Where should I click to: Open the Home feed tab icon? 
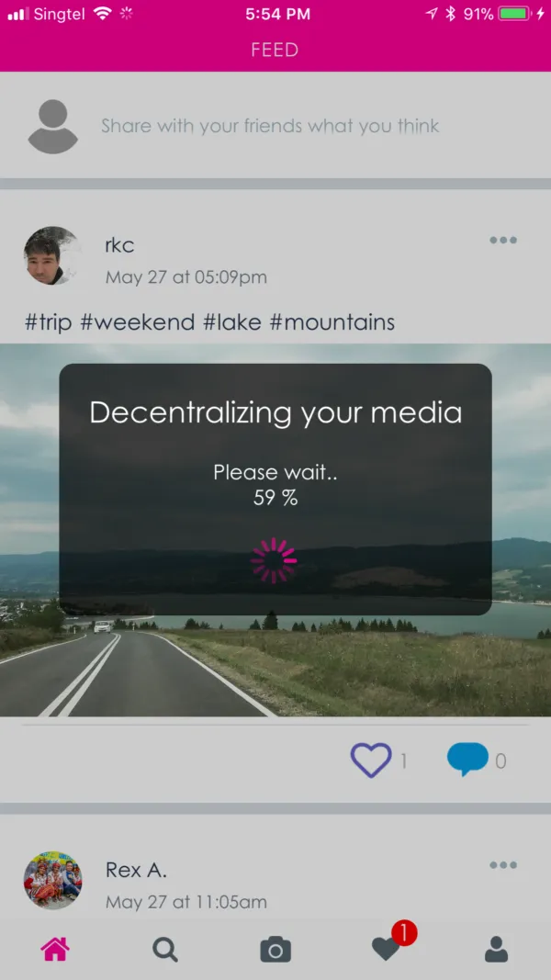tap(55, 950)
